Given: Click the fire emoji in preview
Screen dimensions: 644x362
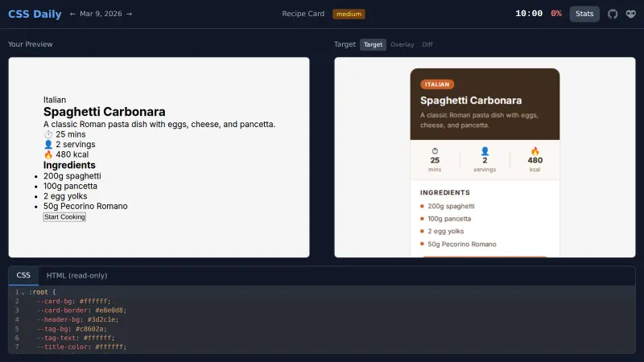Looking at the screenshot, I should [48, 154].
